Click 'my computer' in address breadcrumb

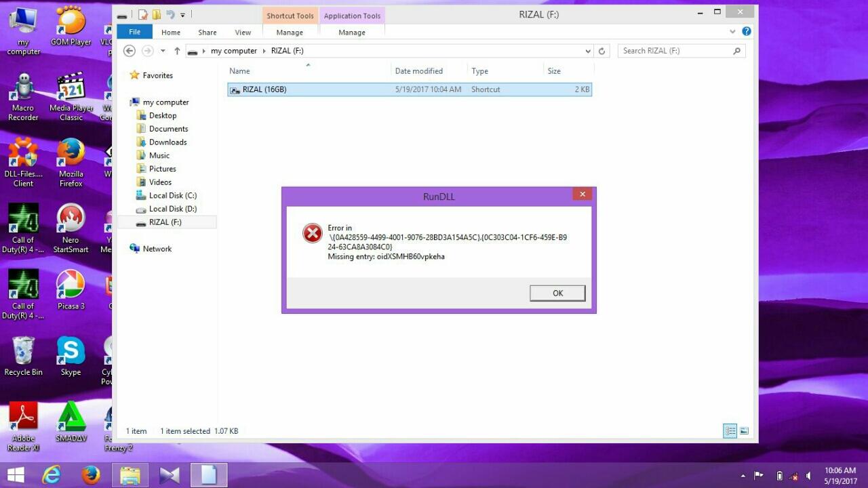pos(234,51)
